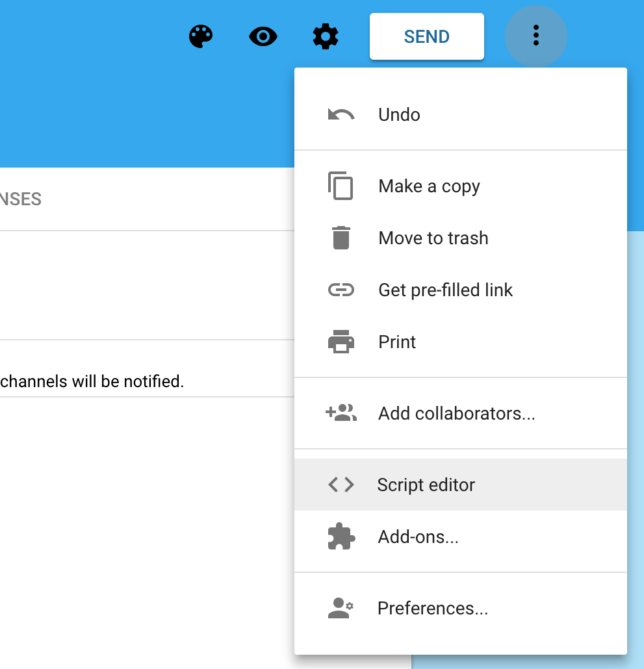Screen dimensions: 644x669
Task: Click the eye preview icon
Action: click(x=263, y=37)
